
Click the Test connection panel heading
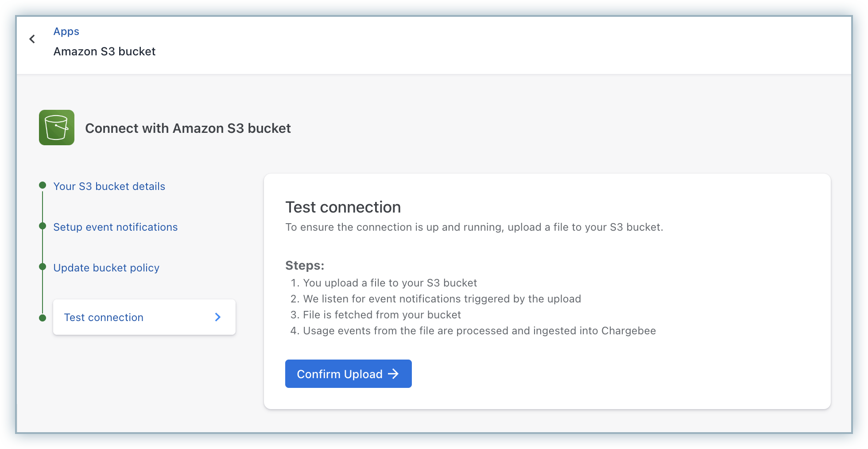(343, 207)
